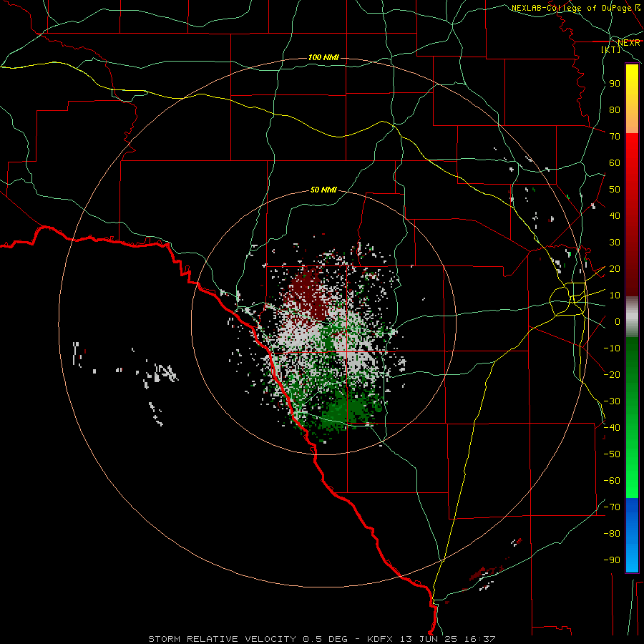The image size is (644, 644).
Task: Click the "STORM RELATIVE VELOCITY 0.5 DEG" footer caption
Action: pos(248,639)
